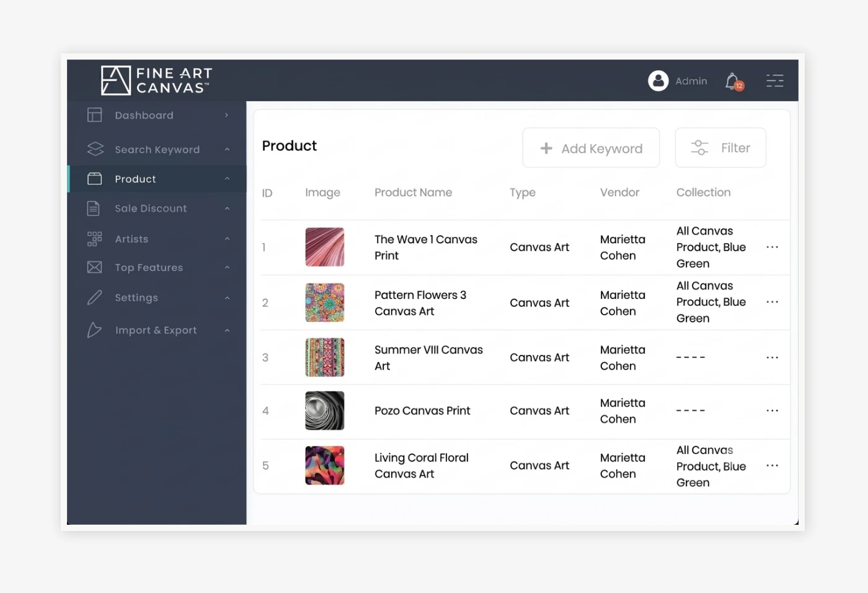The height and width of the screenshot is (593, 868).
Task: Toggle the Search Keyword chevron
Action: (x=227, y=149)
